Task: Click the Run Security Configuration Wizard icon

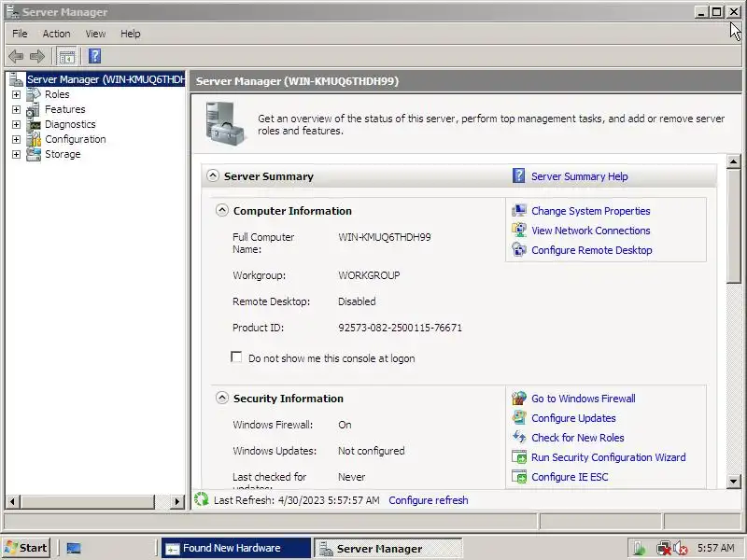Action: click(519, 457)
